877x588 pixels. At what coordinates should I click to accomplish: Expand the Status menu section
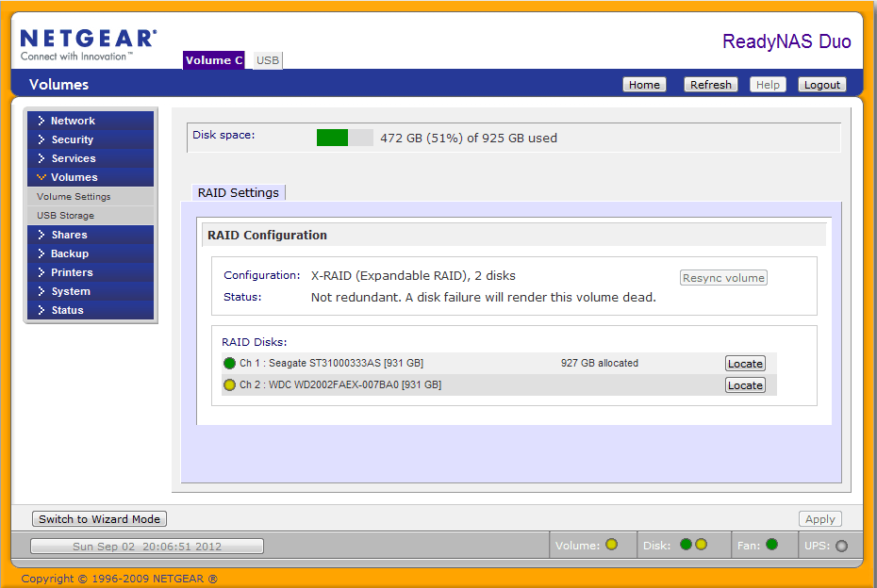(x=91, y=310)
